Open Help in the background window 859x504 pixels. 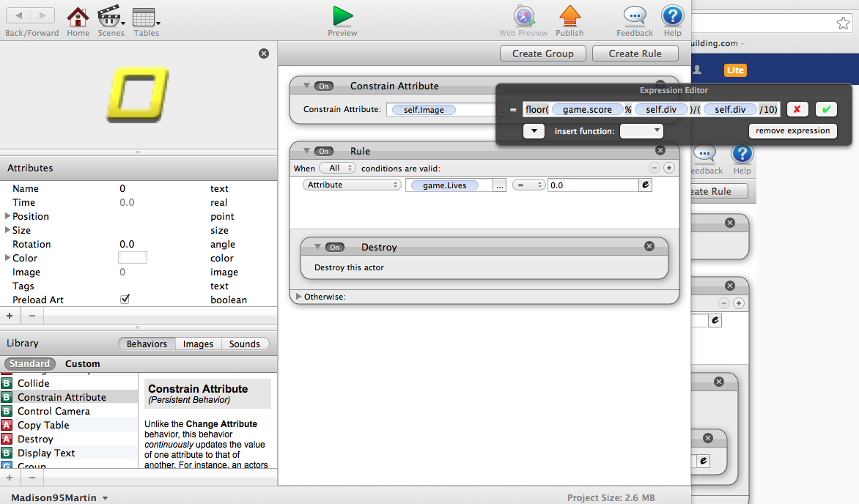tap(742, 155)
